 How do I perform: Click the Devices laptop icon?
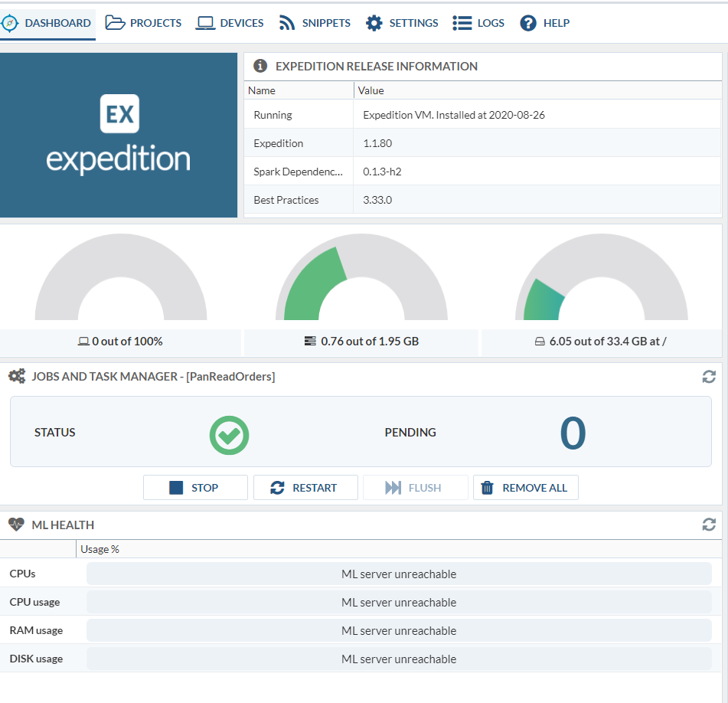click(205, 23)
